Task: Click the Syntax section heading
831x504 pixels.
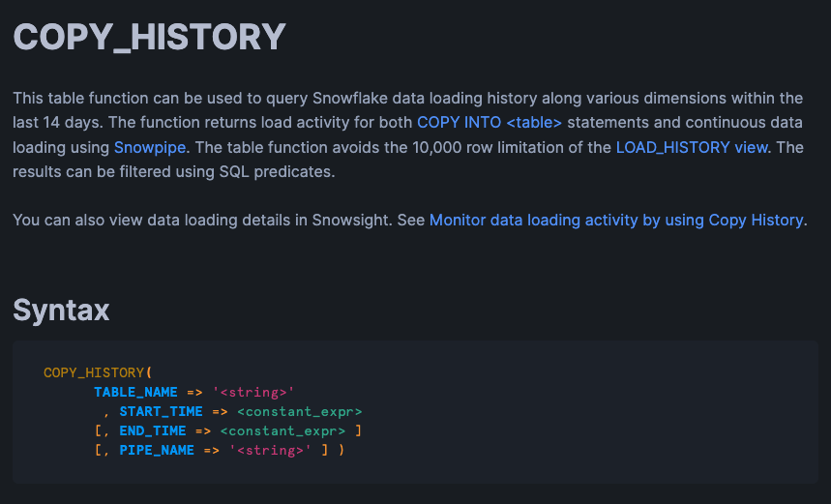Action: coord(61,310)
